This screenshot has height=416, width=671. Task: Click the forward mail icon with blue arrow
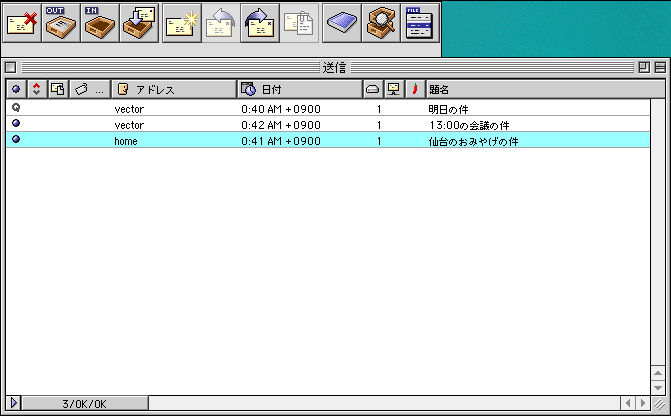coord(259,21)
